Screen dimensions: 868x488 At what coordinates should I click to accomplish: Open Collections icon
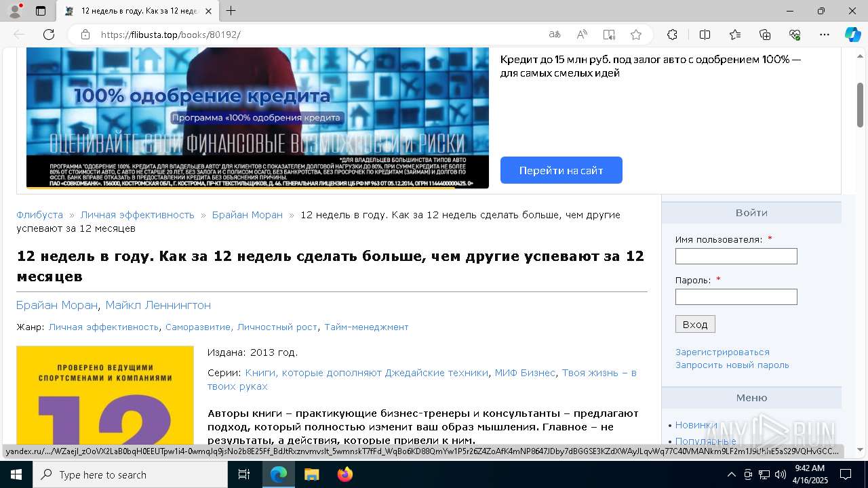tap(765, 35)
